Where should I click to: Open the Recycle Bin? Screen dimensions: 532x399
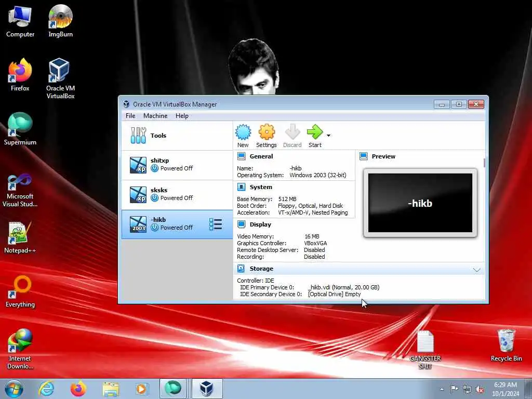(506, 345)
